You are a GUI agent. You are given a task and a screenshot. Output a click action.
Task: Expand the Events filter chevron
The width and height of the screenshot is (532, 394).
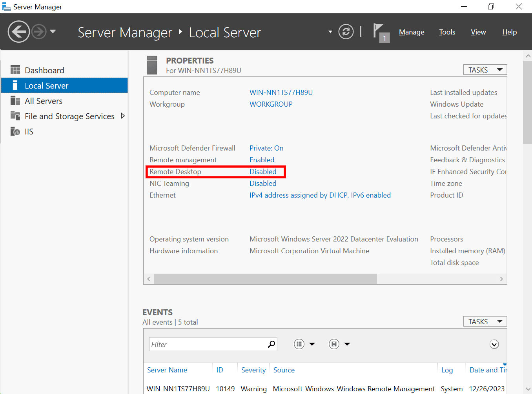[494, 344]
